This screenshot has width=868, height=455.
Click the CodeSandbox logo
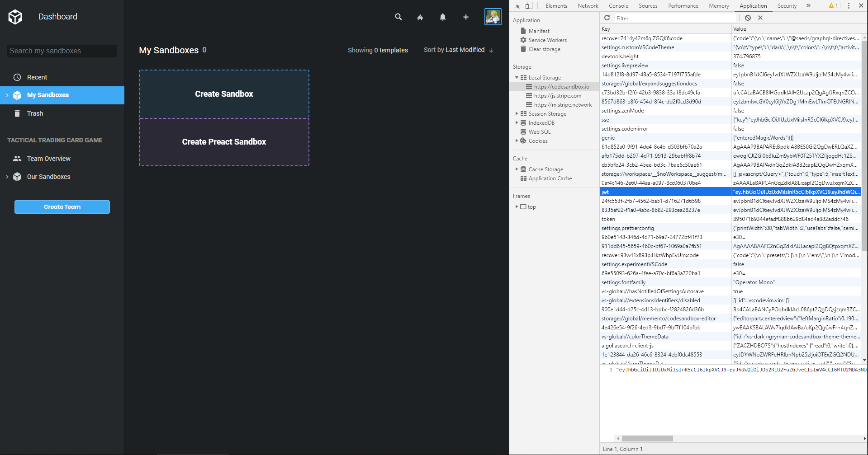[15, 17]
